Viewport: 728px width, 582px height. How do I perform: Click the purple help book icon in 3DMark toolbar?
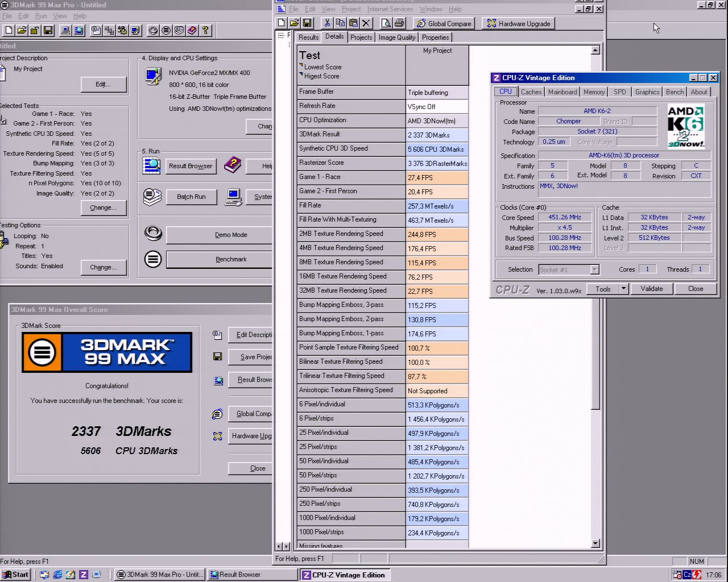(x=192, y=30)
